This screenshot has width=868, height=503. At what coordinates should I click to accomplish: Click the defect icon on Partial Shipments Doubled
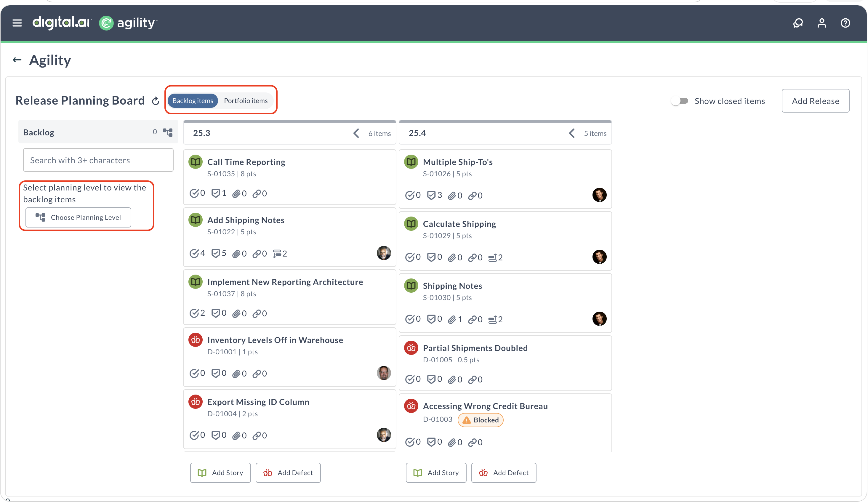pyautogui.click(x=411, y=347)
